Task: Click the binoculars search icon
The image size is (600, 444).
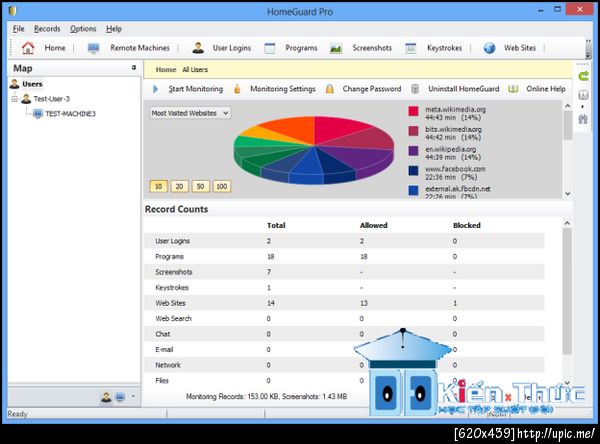Action: coord(583,119)
